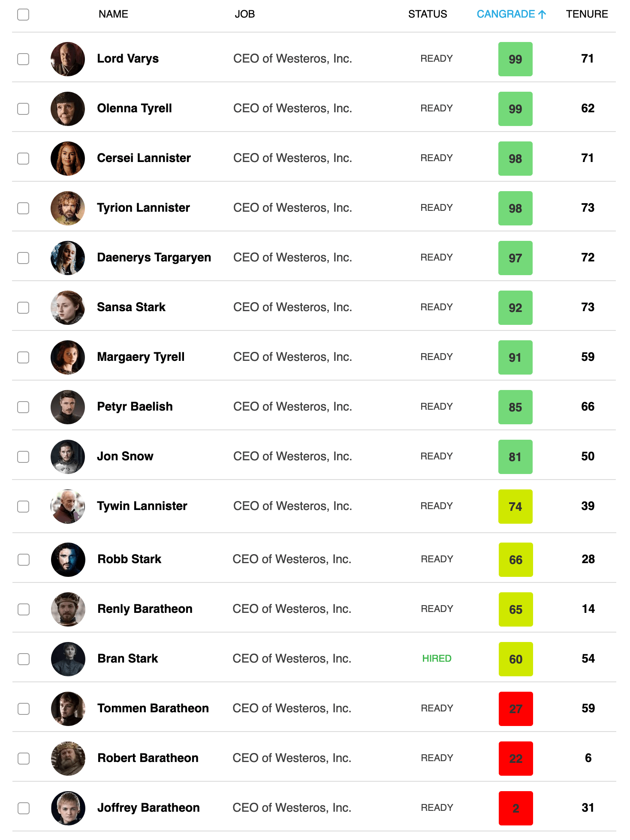Select Sansa Stark's row checkbox
Screen dimensions: 630x840
click(x=23, y=308)
